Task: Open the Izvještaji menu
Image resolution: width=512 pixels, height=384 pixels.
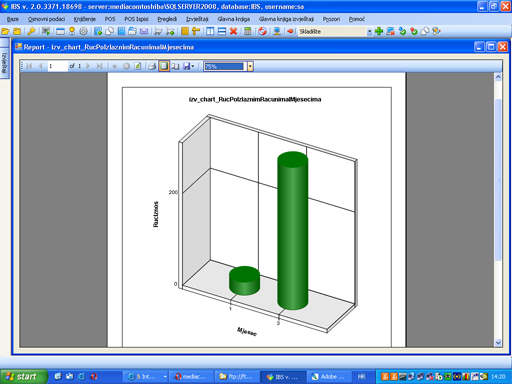Action: pos(197,19)
